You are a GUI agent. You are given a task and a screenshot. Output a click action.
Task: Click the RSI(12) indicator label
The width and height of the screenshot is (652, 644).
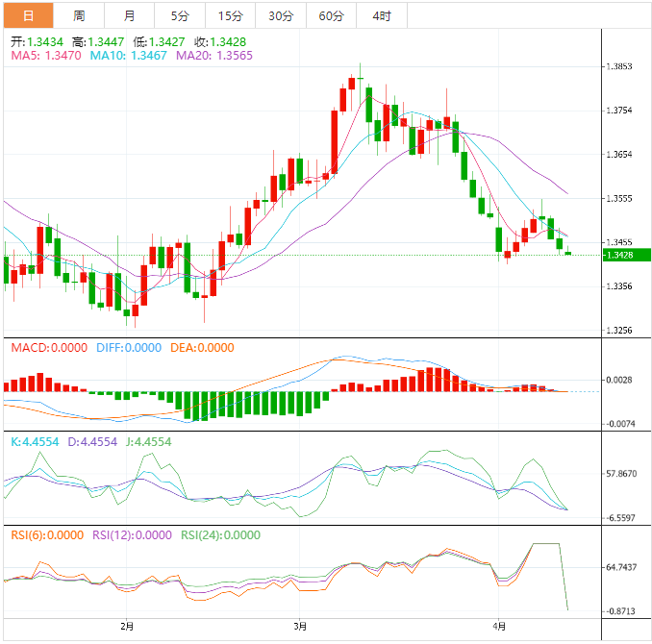pos(132,535)
